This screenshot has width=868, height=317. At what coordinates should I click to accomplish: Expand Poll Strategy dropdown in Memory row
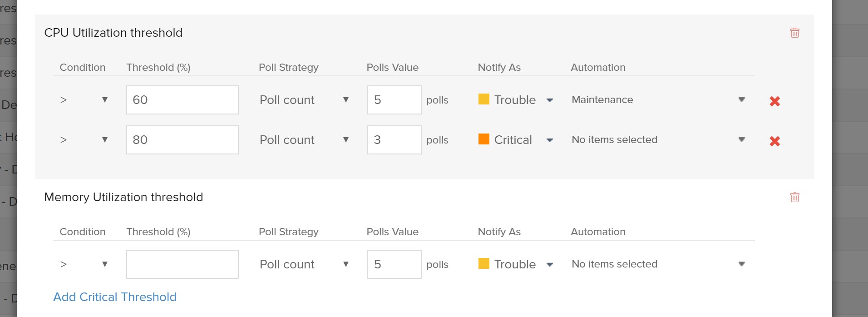304,264
